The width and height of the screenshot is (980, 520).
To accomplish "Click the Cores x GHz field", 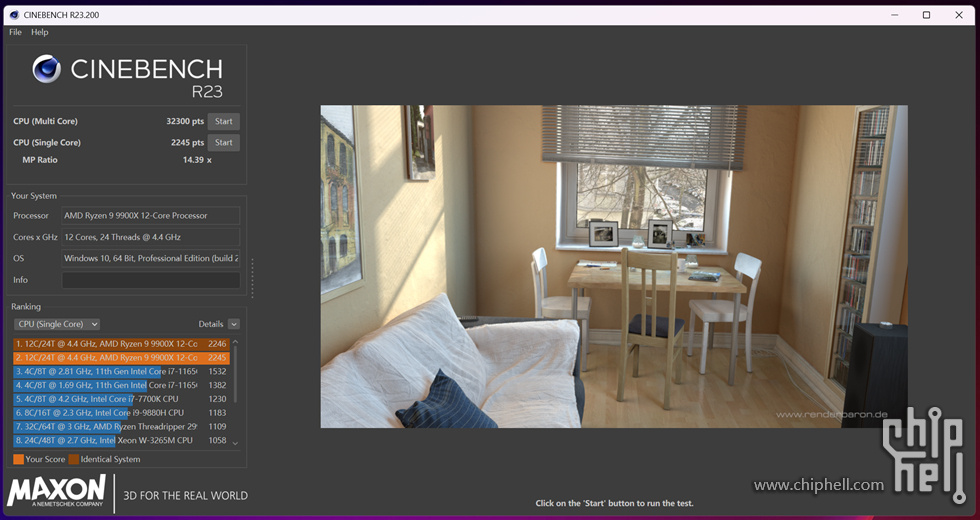I will point(150,237).
